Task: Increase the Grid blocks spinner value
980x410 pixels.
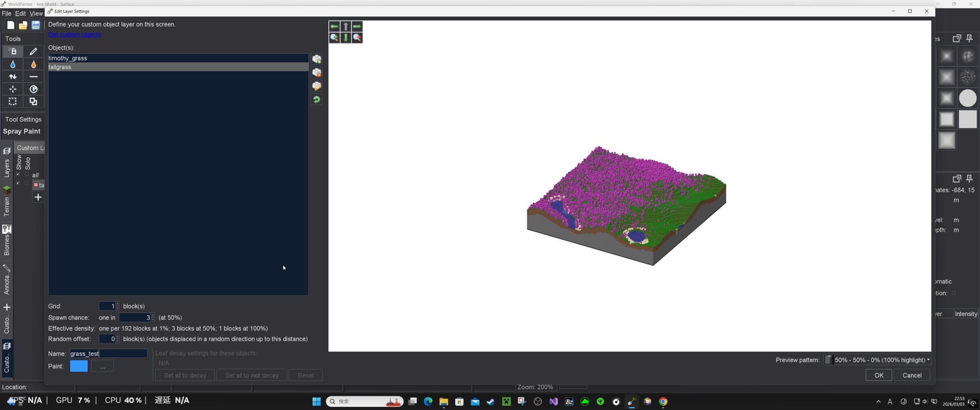Action: [118, 304]
